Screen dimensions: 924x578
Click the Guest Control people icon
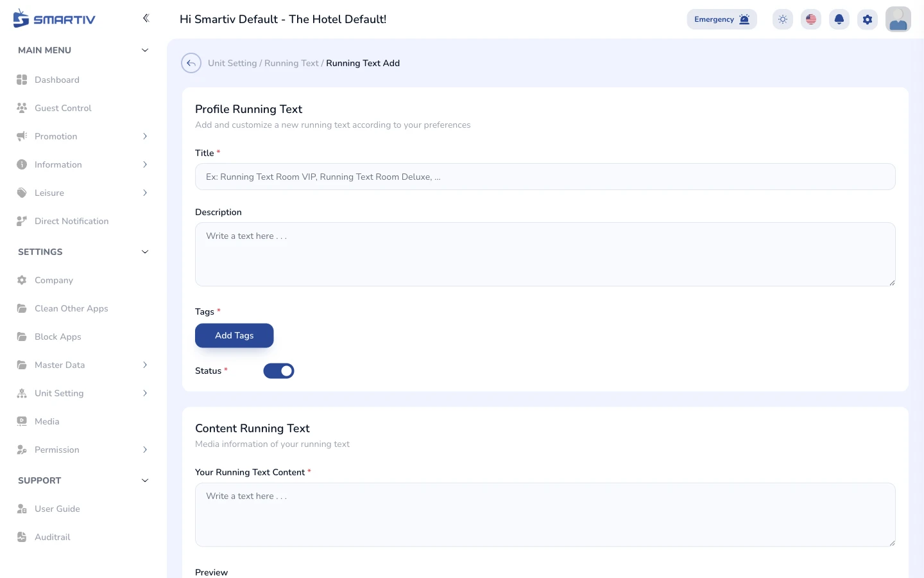pyautogui.click(x=22, y=108)
